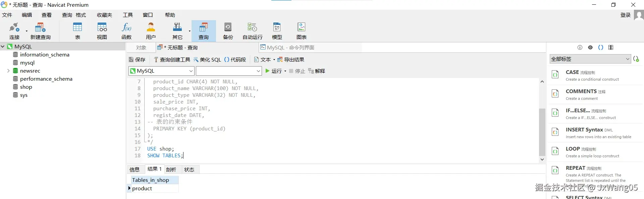This screenshot has width=644, height=199.
Task: Select the REPEAT snippet icon
Action: click(x=555, y=170)
